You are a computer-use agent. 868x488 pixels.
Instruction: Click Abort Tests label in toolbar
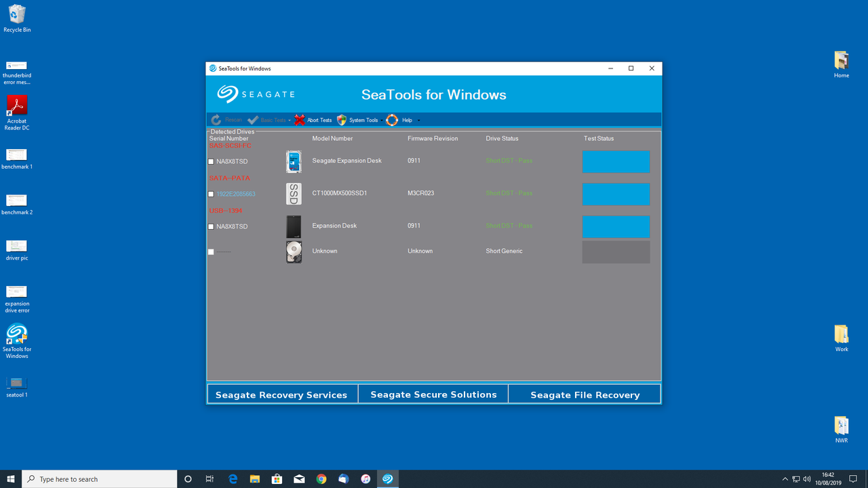pyautogui.click(x=319, y=120)
